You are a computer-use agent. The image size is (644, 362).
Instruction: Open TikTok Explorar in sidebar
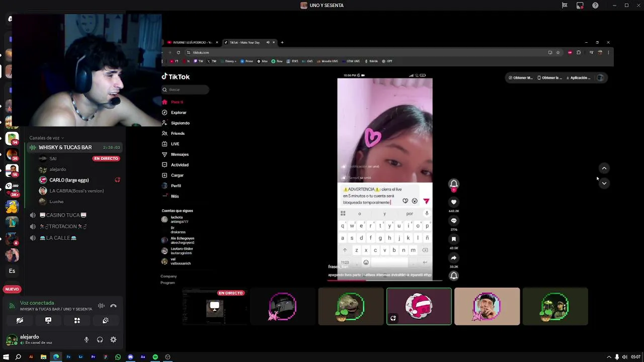coord(174,113)
